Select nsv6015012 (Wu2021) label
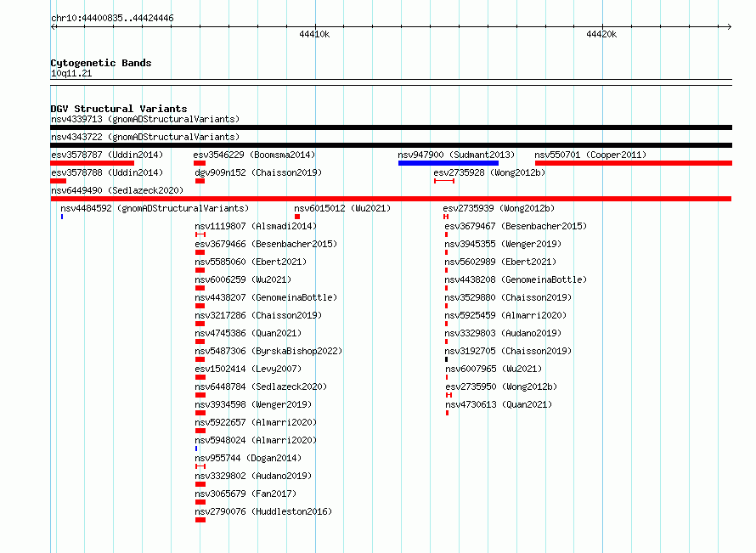756x553 pixels. click(x=342, y=208)
